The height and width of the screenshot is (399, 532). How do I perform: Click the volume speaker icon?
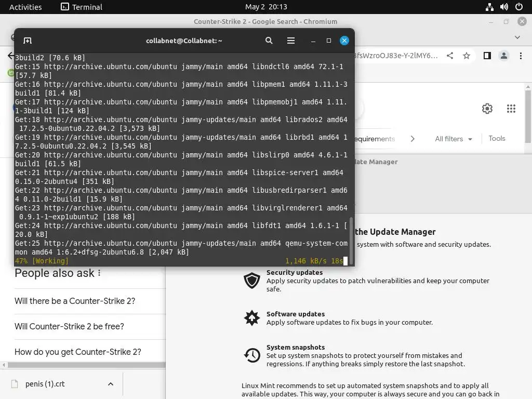pyautogui.click(x=504, y=7)
